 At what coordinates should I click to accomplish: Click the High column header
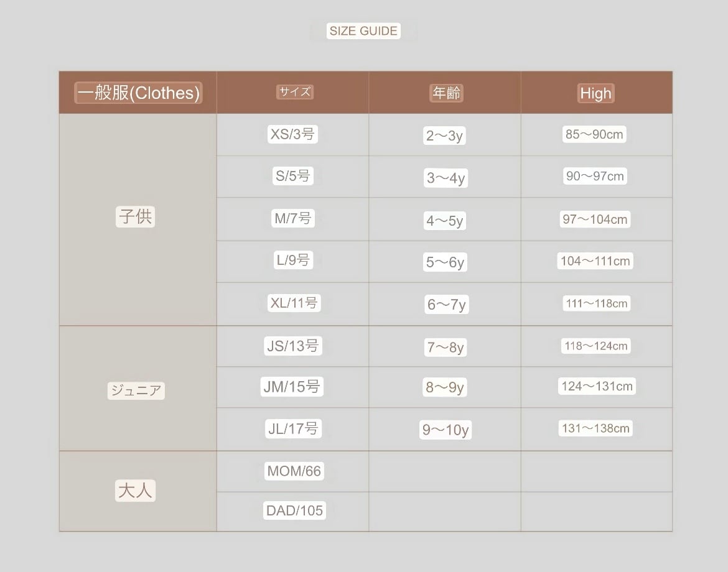pyautogui.click(x=595, y=93)
